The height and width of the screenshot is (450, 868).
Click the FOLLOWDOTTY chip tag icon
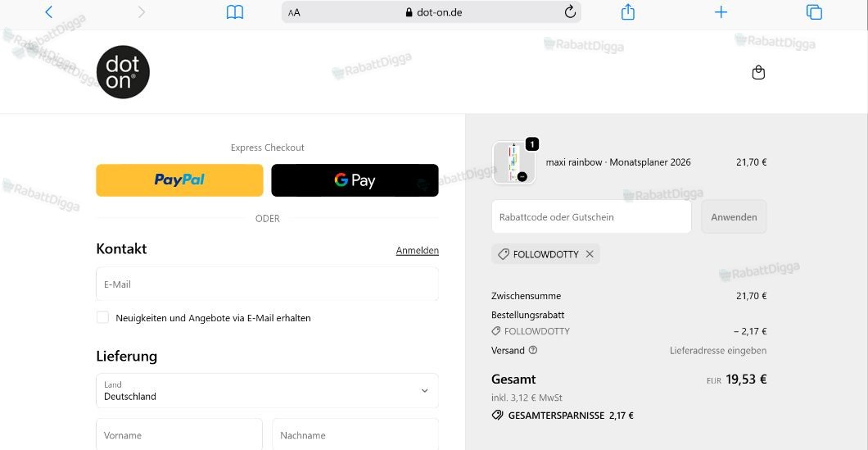click(x=504, y=254)
